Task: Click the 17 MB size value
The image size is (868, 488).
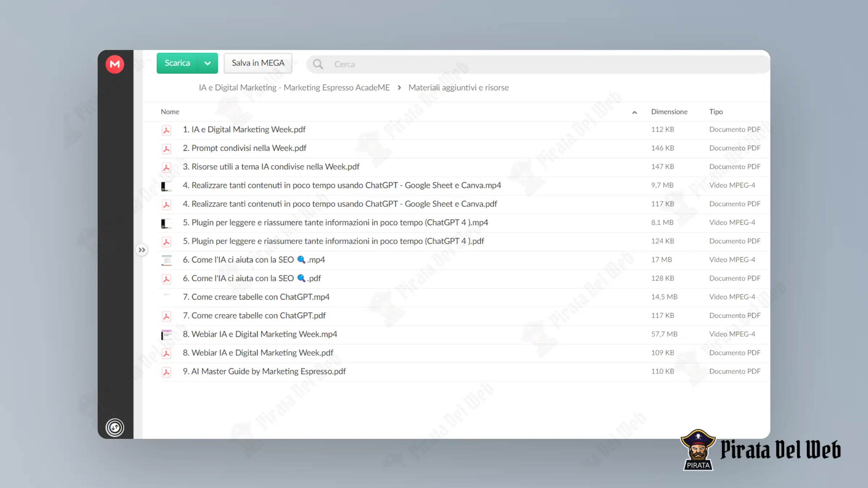Action: click(661, 260)
